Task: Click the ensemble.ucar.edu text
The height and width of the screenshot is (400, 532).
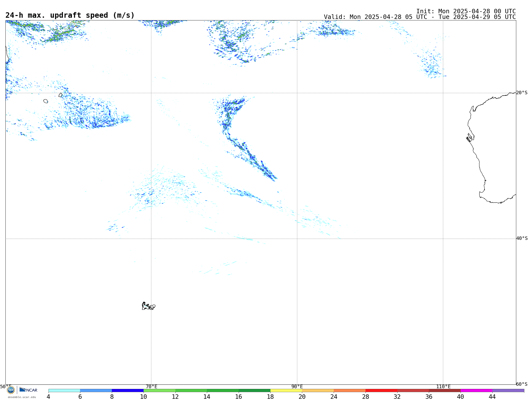Action: pos(22,397)
